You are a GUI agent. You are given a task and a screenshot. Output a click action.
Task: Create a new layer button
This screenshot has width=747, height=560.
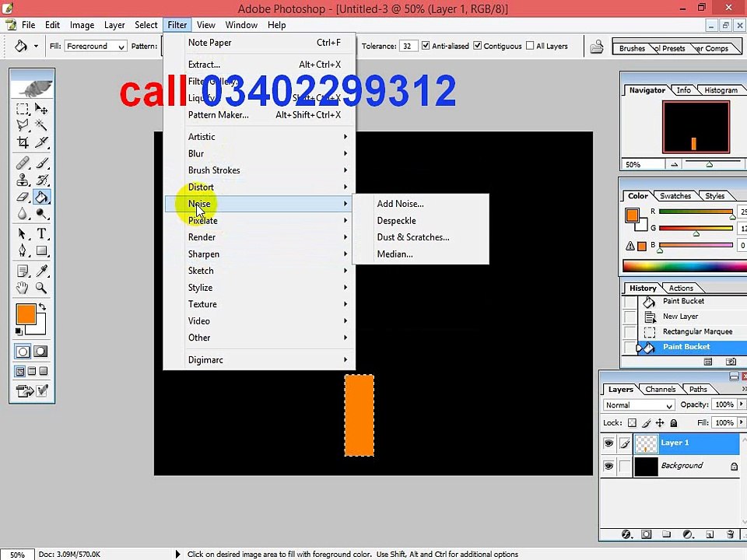click(x=710, y=534)
